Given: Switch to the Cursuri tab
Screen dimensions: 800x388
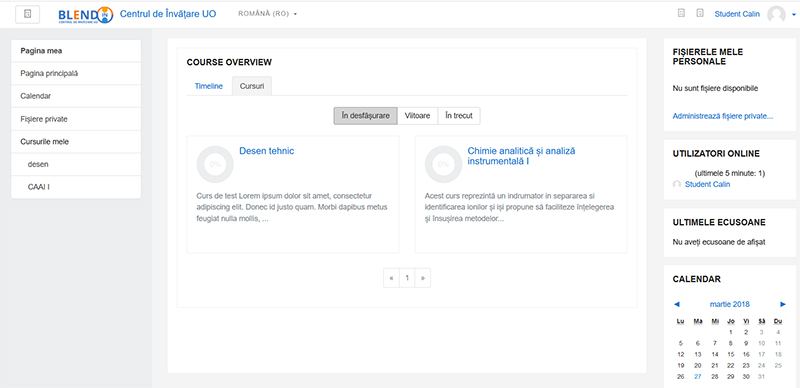Looking at the screenshot, I should [x=252, y=86].
